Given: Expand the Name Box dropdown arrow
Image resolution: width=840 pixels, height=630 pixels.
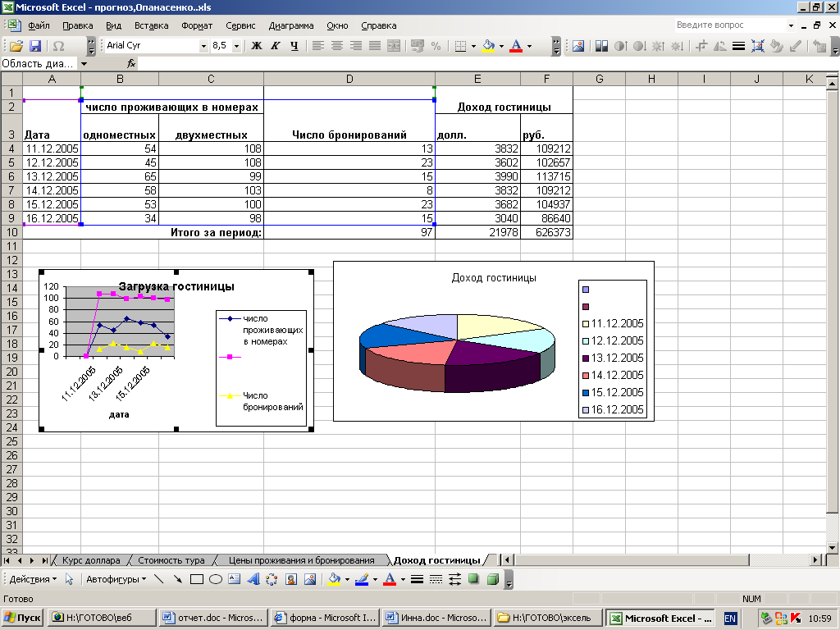Looking at the screenshot, I should click(x=84, y=64).
